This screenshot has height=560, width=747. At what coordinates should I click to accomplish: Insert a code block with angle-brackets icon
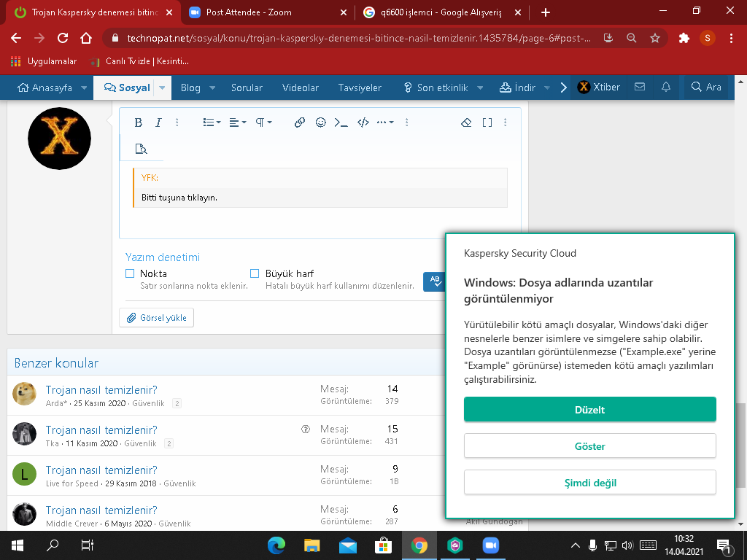click(363, 122)
